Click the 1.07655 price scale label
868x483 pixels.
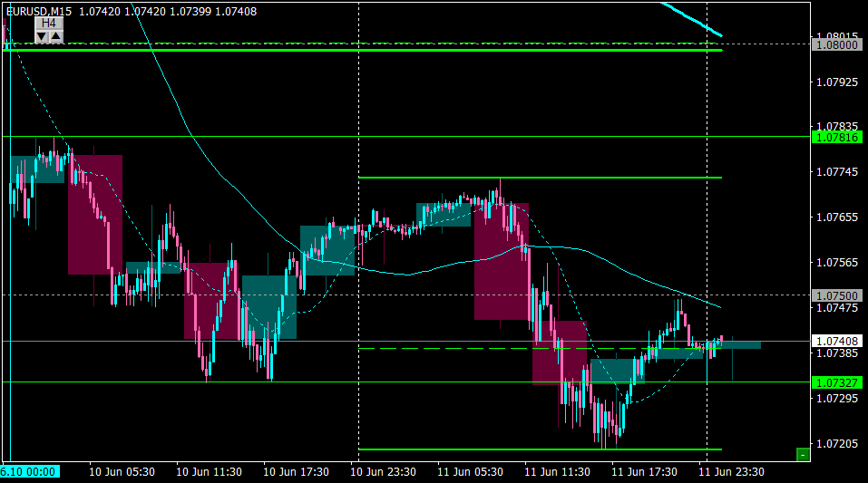point(837,217)
